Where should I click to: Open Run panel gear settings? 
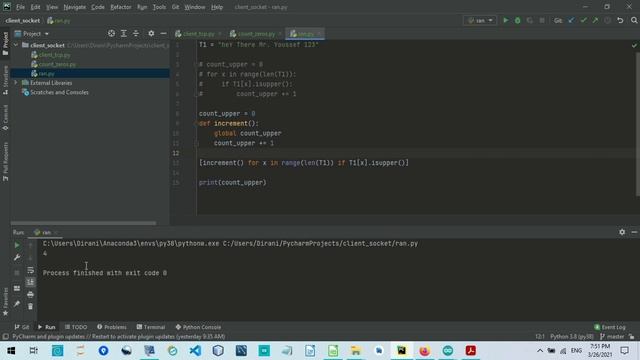pyautogui.click(x=622, y=232)
